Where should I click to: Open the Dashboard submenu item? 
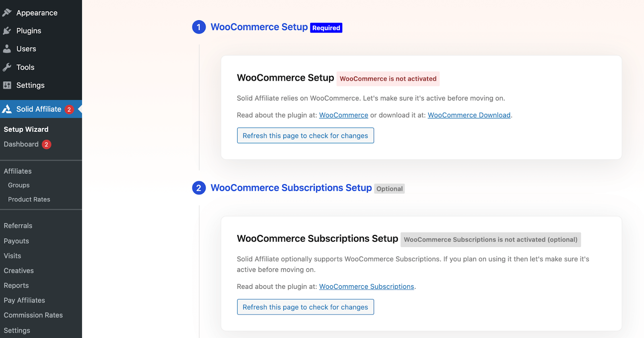(21, 144)
